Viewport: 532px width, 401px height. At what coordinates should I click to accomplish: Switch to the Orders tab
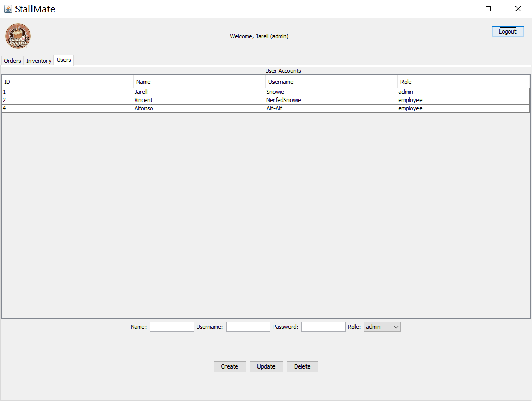pos(12,61)
